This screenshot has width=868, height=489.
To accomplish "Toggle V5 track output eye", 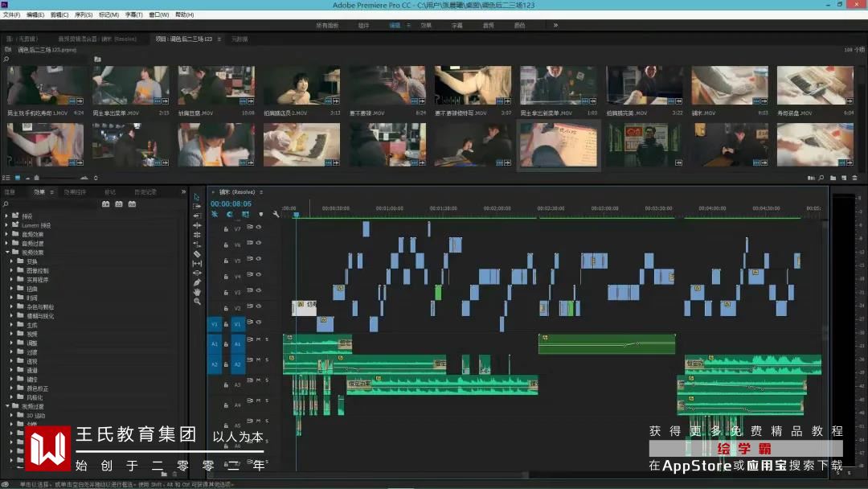I will (x=259, y=259).
